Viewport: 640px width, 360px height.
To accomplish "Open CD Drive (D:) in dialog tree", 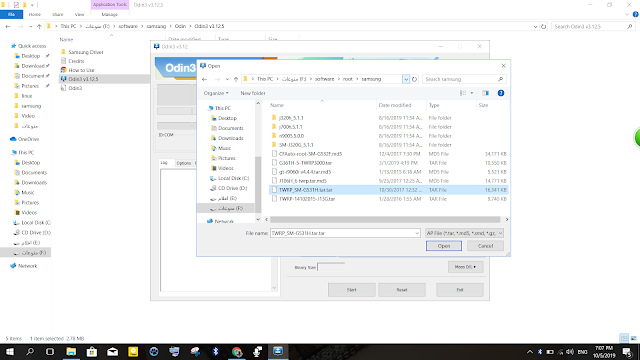I will [232, 188].
